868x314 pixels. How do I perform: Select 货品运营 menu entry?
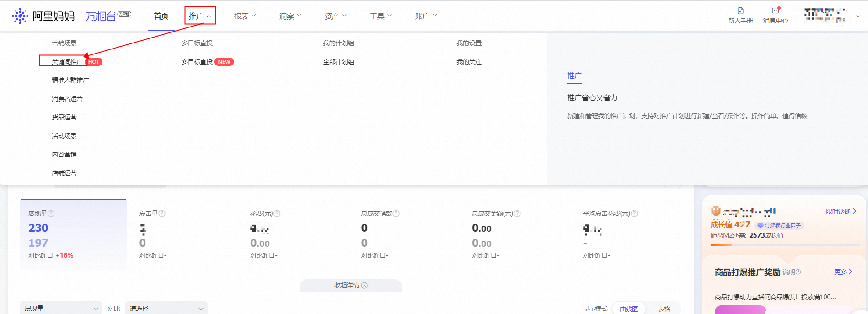[x=64, y=117]
